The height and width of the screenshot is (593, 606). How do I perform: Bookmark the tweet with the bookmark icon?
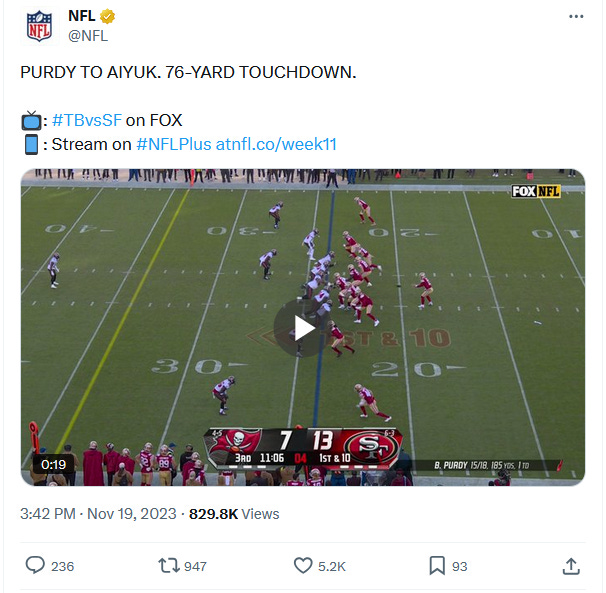[437, 566]
